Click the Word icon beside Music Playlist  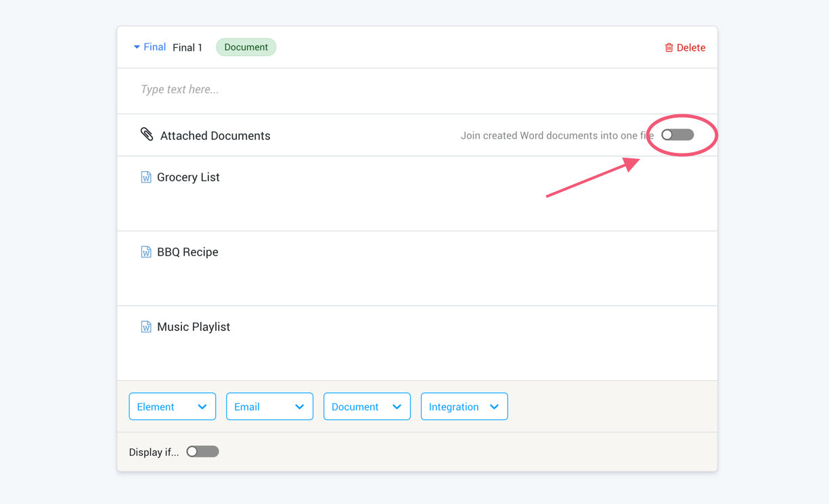[146, 327]
